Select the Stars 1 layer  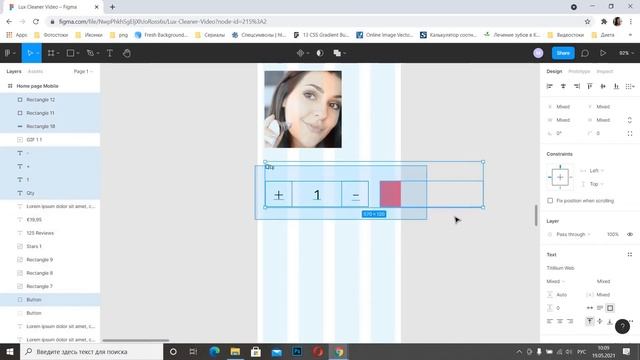(x=50, y=247)
